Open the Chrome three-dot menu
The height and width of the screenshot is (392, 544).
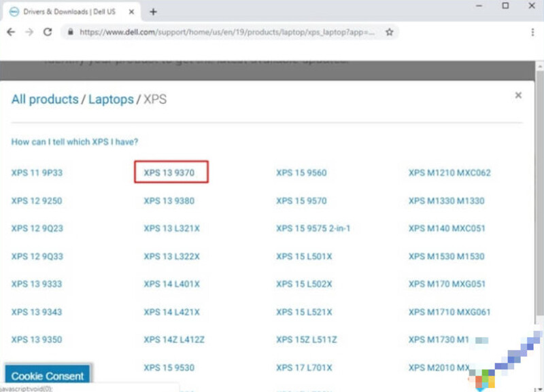[x=532, y=32]
